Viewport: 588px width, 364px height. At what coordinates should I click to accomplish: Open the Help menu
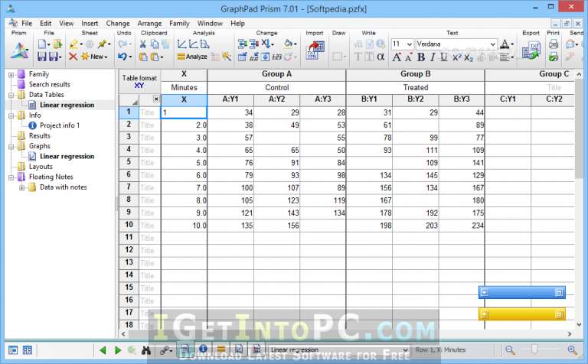(x=237, y=23)
